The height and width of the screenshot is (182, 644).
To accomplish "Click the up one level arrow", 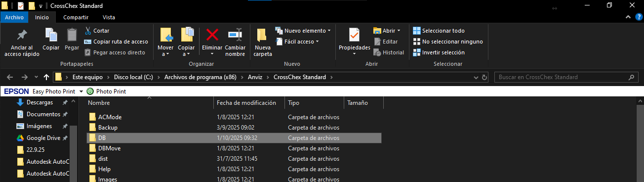I will point(46,77).
